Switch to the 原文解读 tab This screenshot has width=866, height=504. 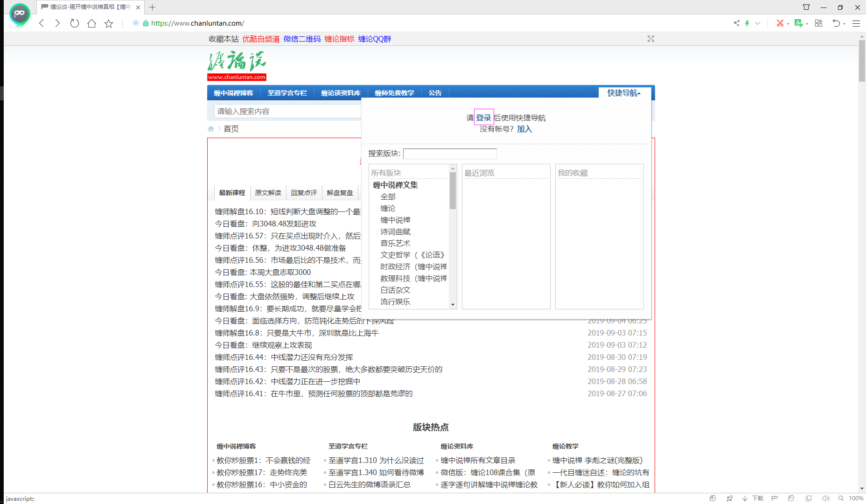pos(268,193)
